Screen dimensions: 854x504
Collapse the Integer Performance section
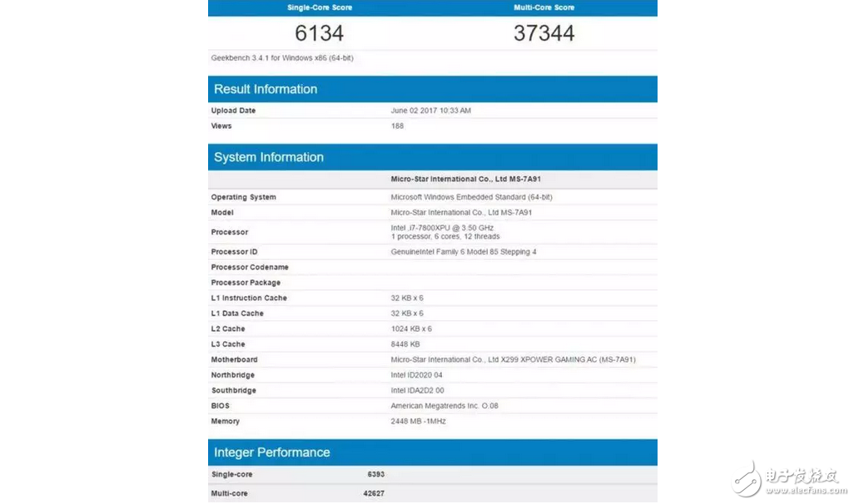click(x=270, y=452)
